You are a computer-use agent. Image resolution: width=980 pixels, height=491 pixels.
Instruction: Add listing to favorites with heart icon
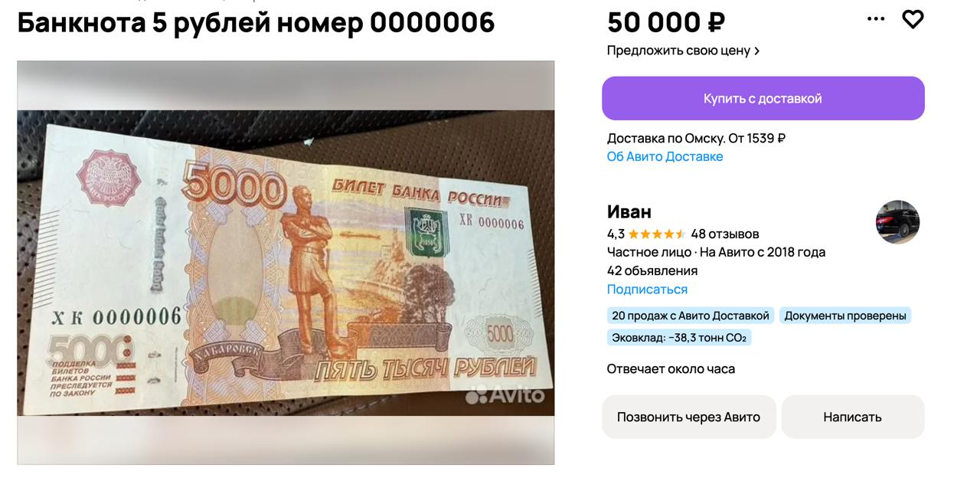tap(913, 19)
